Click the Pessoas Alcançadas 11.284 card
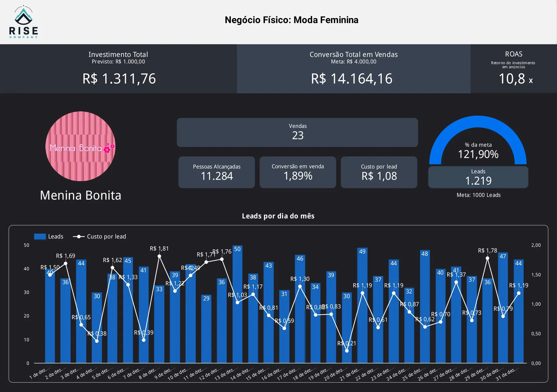Screen dimensions: 557x392 216,172
